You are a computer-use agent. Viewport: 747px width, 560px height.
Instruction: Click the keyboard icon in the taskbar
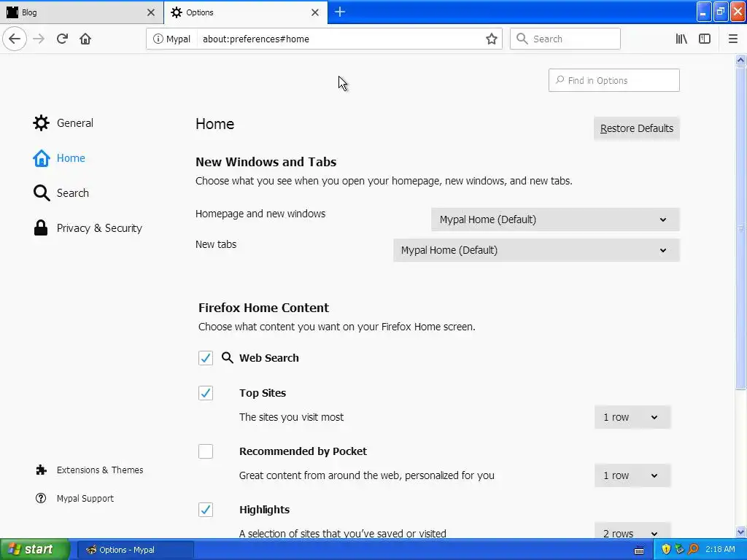(x=639, y=551)
